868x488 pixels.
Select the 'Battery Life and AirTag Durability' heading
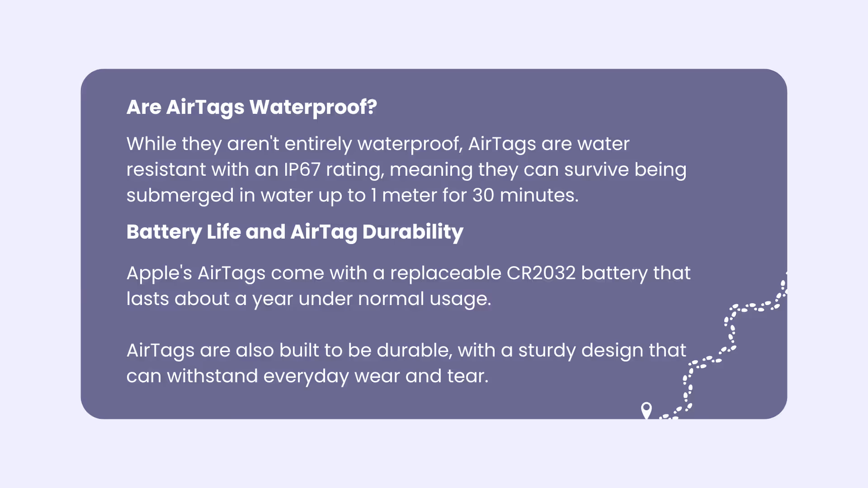[x=295, y=232]
